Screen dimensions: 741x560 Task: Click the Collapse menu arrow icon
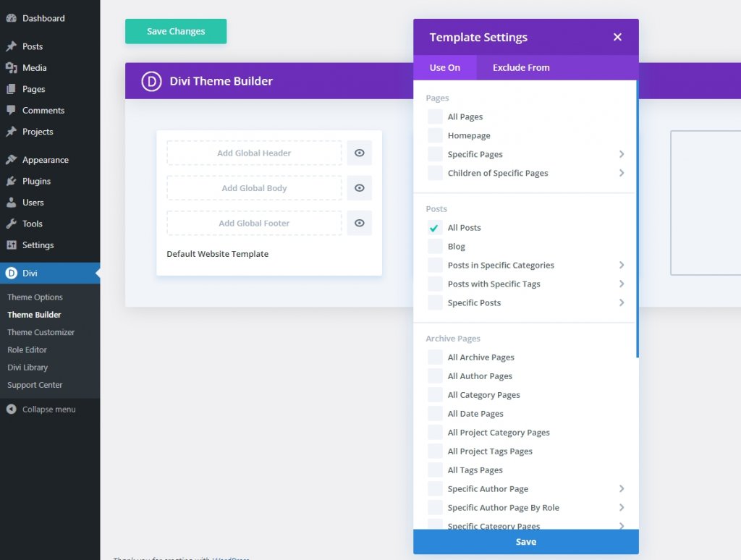coord(12,410)
